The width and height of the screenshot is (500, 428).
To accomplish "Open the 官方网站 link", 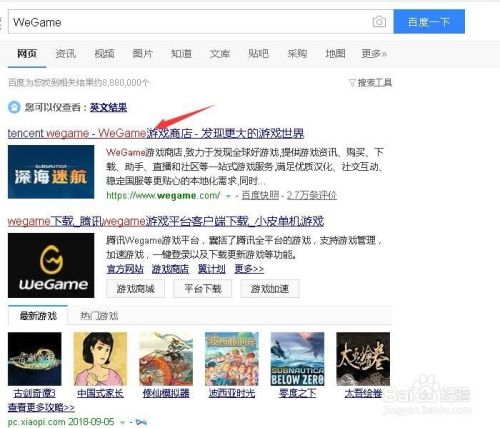I will [x=125, y=269].
